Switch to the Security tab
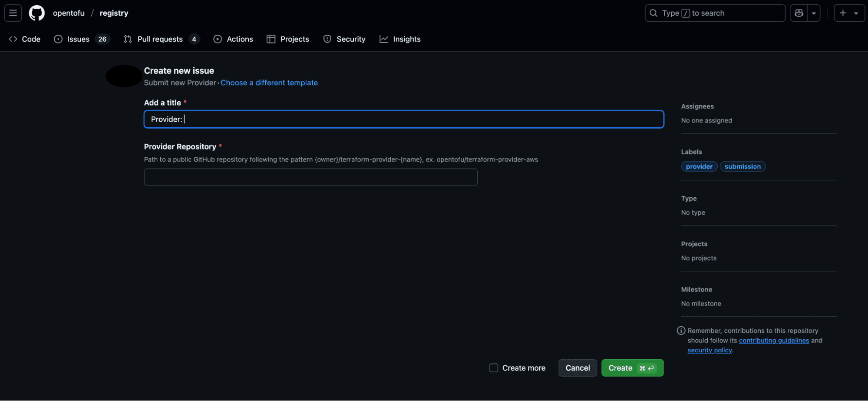 click(x=344, y=39)
